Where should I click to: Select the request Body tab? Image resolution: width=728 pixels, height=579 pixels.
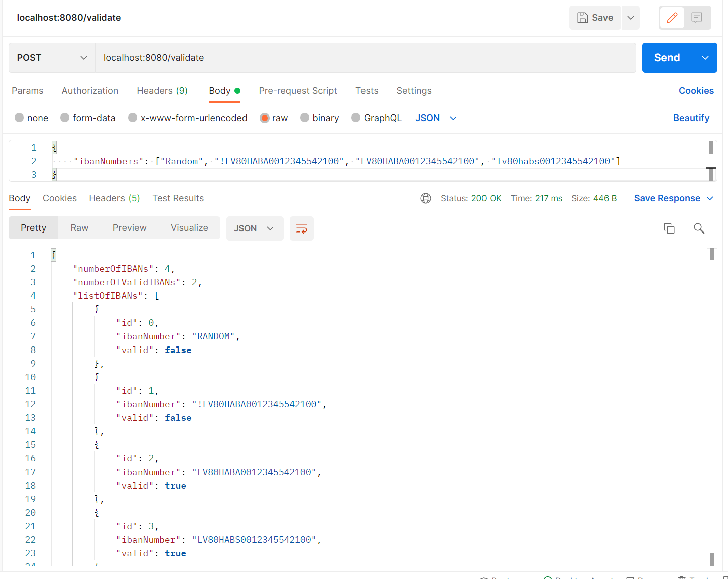click(x=224, y=91)
